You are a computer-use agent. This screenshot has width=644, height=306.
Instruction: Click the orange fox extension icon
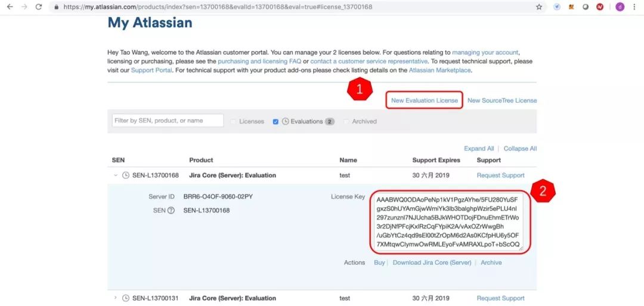[571, 7]
